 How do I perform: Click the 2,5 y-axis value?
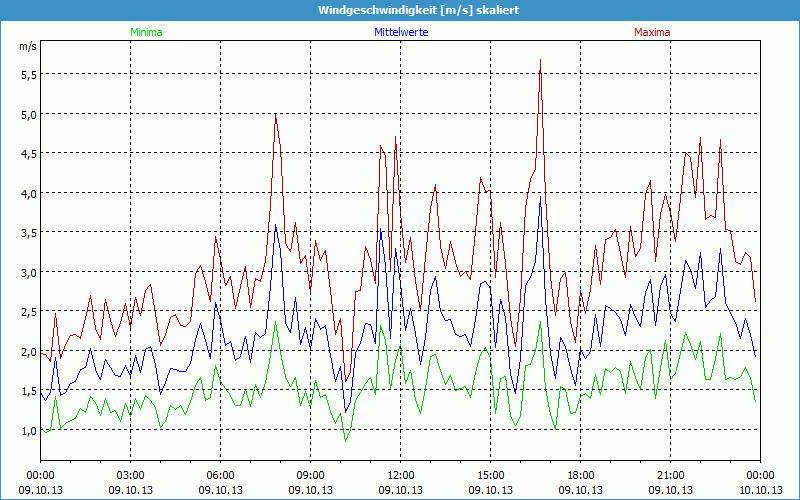29,312
